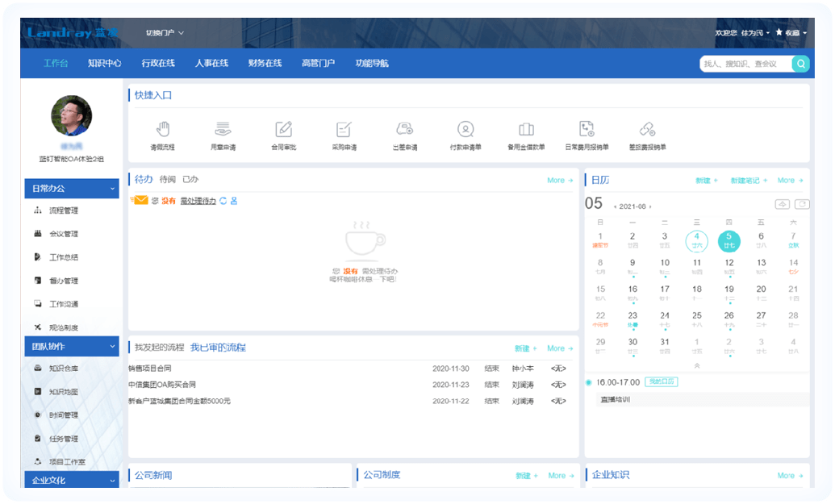Screen dimensions: 835x504
Task: Select the 待阅 tab
Action: (167, 180)
